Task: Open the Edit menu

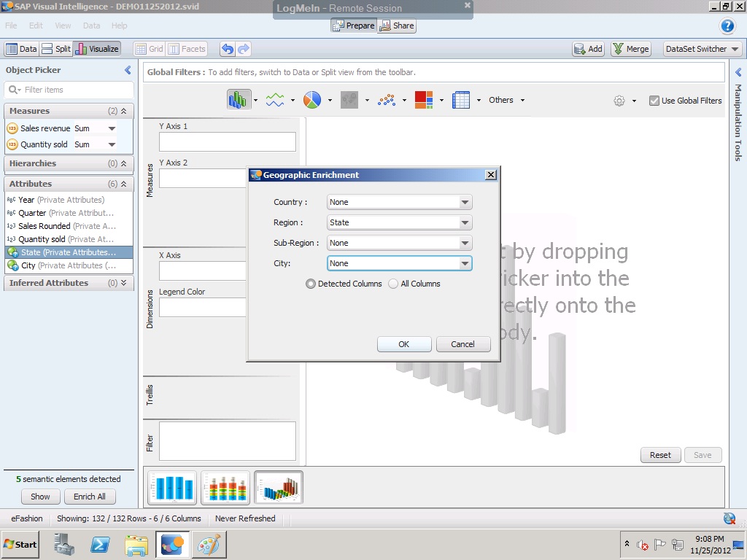Action: coord(36,26)
